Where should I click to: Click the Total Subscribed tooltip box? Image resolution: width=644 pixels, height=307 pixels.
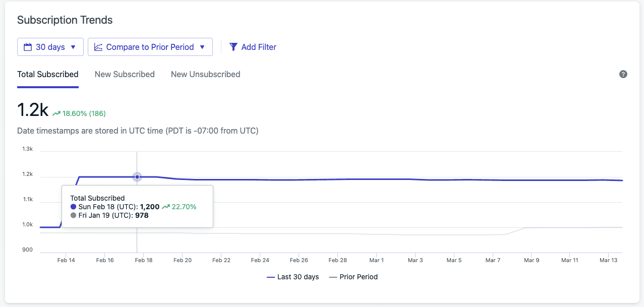[137, 206]
